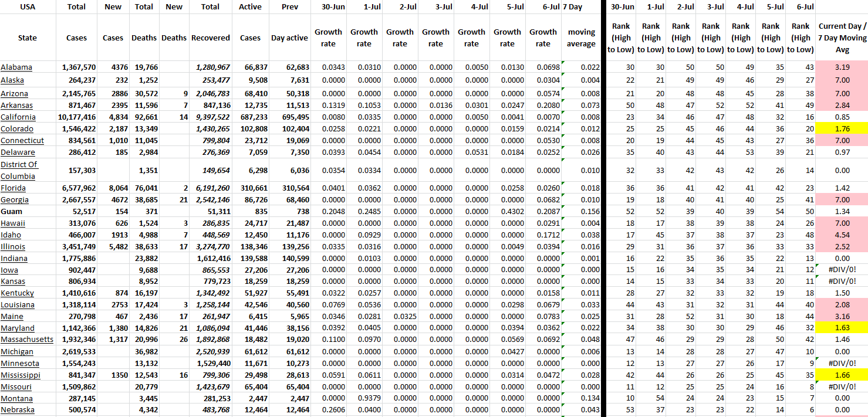868x417 pixels.
Task: Select the bold Guam row label
Action: pos(11,212)
